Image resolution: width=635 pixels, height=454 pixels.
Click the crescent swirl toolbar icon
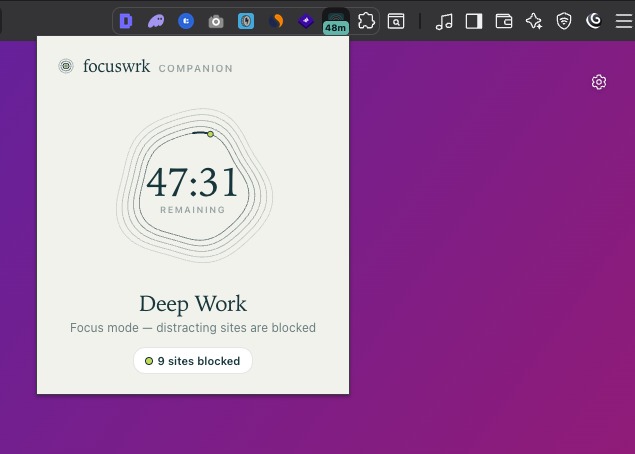point(594,21)
